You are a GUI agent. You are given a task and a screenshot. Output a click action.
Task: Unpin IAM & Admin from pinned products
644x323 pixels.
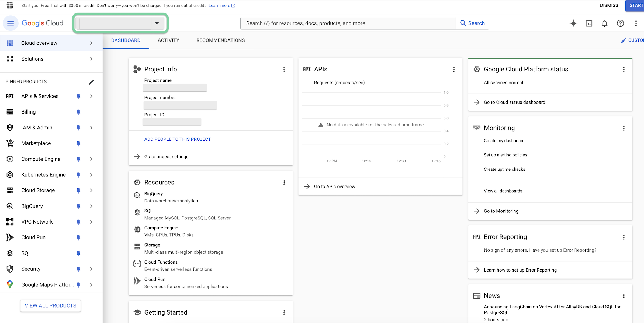coord(78,128)
